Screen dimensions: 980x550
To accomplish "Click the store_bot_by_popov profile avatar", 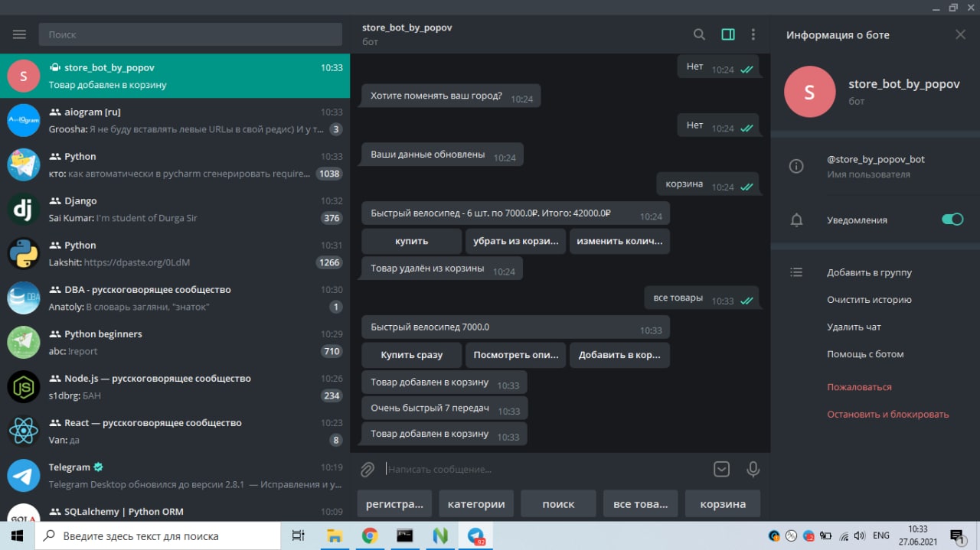I will coord(810,92).
